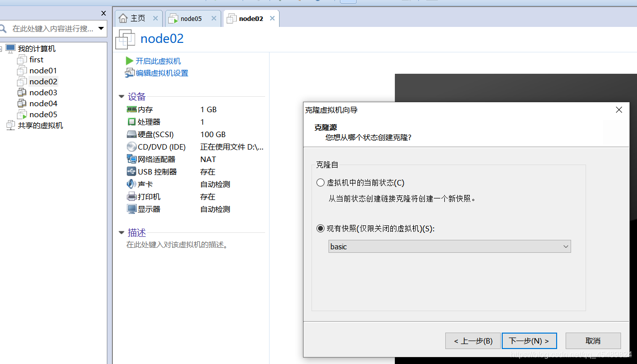The image size is (637, 364).
Task: Click the green play icon to power on
Action: click(x=130, y=61)
